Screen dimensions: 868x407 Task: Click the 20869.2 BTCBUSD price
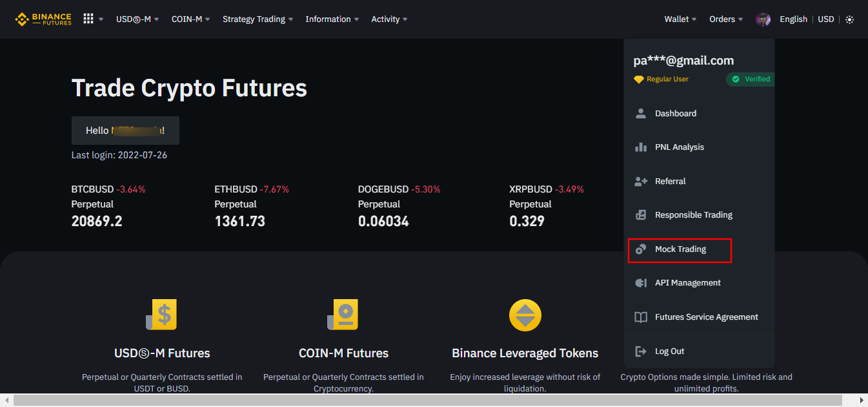tap(97, 221)
